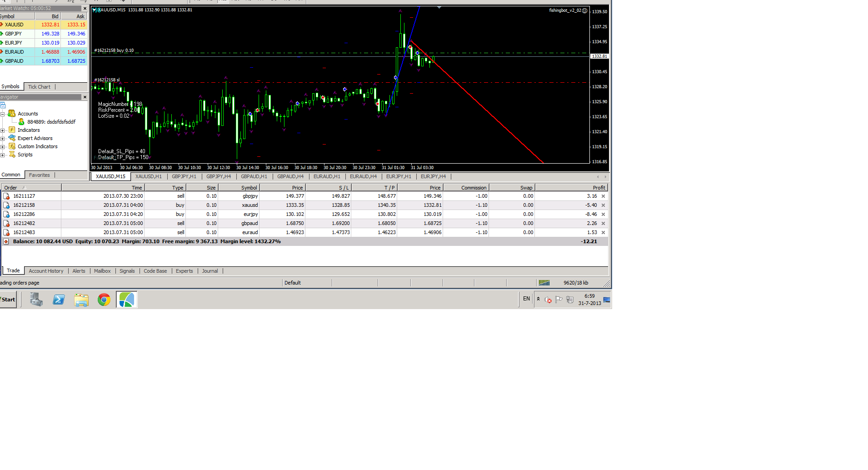Close order 16212483 with its X button
The image size is (868, 470).
click(603, 233)
